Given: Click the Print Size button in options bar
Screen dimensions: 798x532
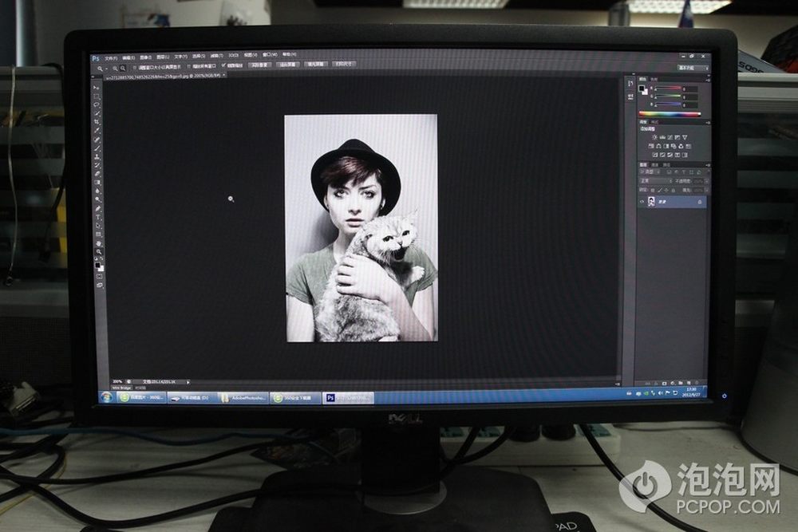Looking at the screenshot, I should 344,64.
